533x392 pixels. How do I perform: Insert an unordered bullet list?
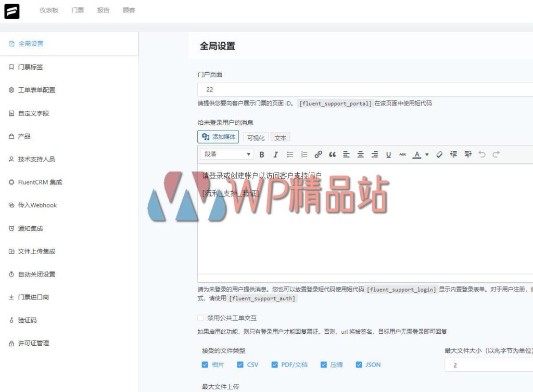[x=289, y=154]
